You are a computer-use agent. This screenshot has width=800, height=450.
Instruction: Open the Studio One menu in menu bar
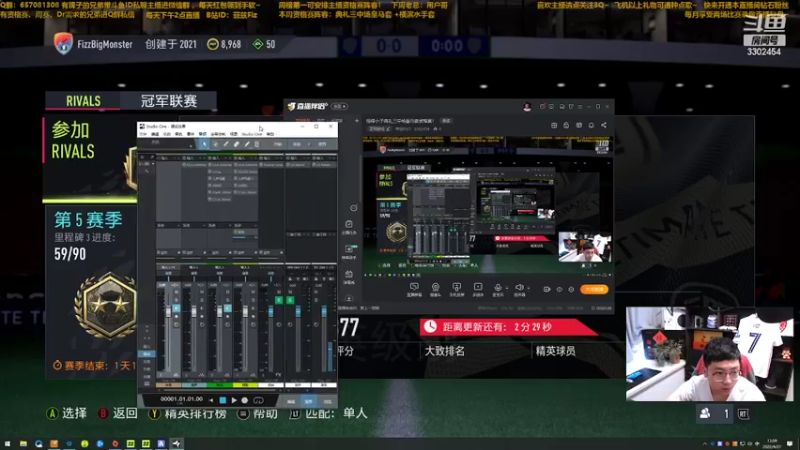pos(252,134)
